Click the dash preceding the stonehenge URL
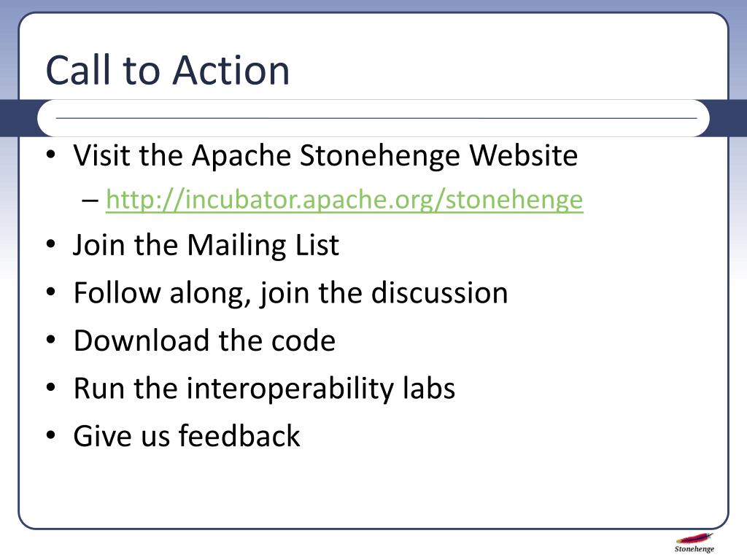 coord(90,201)
